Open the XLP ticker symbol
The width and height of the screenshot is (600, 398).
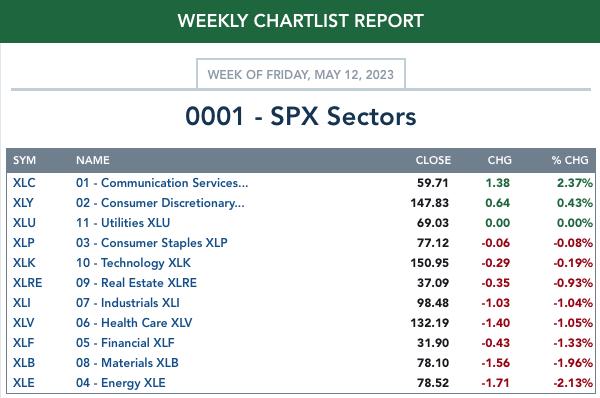24,243
